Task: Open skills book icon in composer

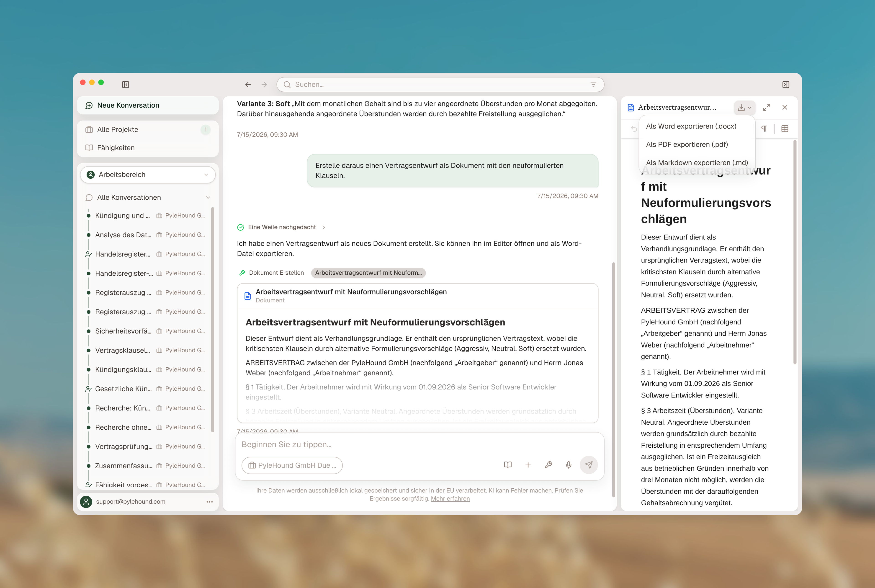Action: click(508, 465)
